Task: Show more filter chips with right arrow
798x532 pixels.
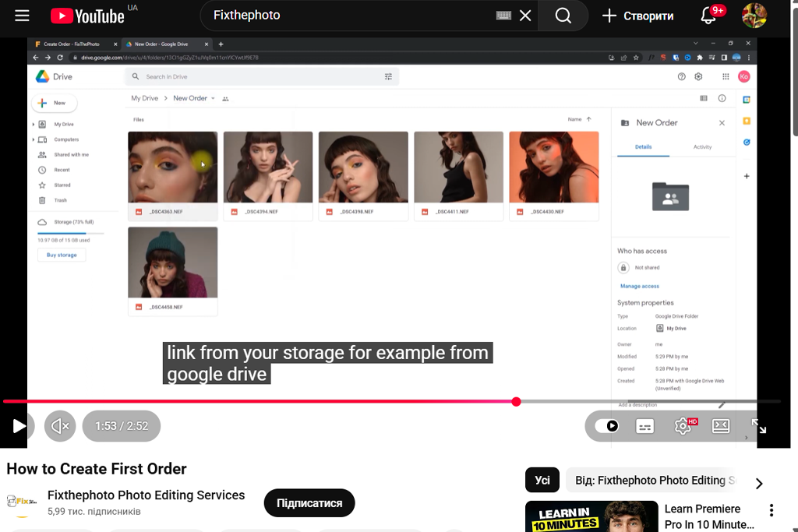Action: point(759,483)
